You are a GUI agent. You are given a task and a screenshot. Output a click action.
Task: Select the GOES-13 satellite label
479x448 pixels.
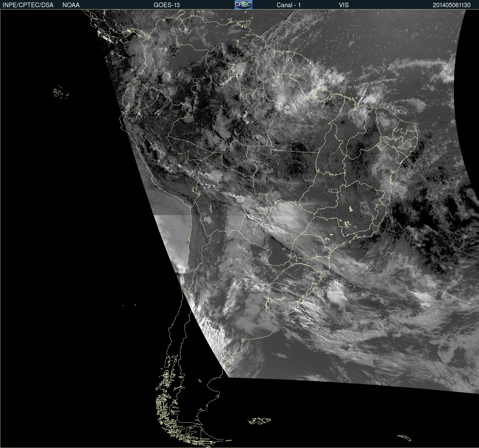166,5
